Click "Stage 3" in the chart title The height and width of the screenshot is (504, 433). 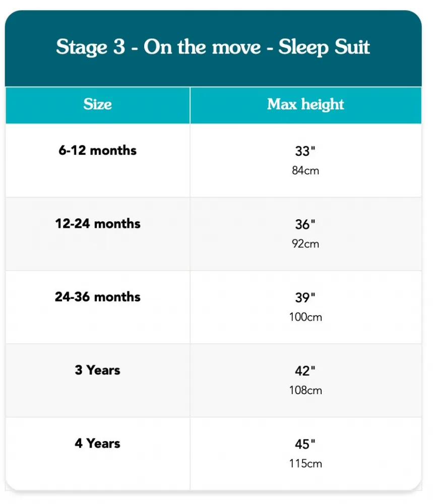pos(90,47)
